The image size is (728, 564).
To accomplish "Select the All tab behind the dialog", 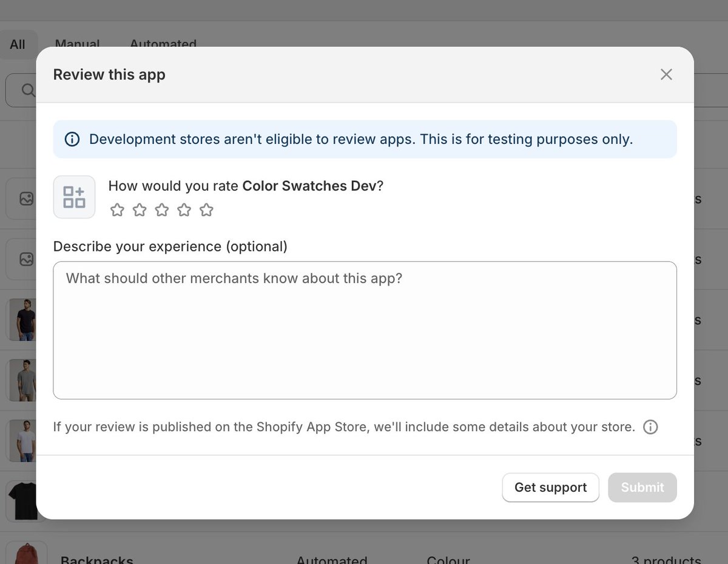I will pos(18,44).
